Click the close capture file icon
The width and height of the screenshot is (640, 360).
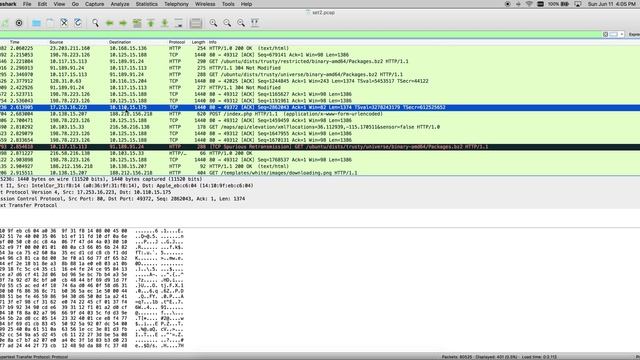[64, 23]
